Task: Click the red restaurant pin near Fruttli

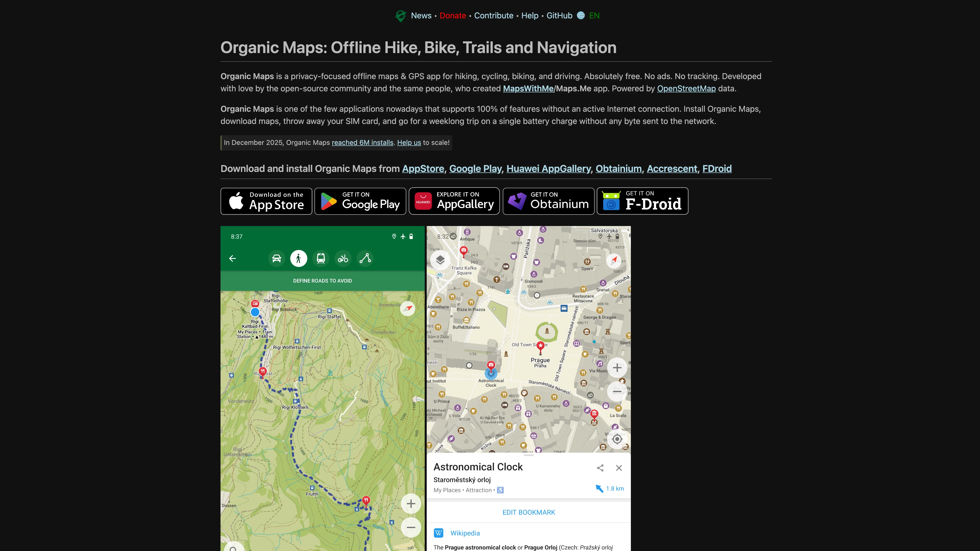Action: pyautogui.click(x=366, y=501)
